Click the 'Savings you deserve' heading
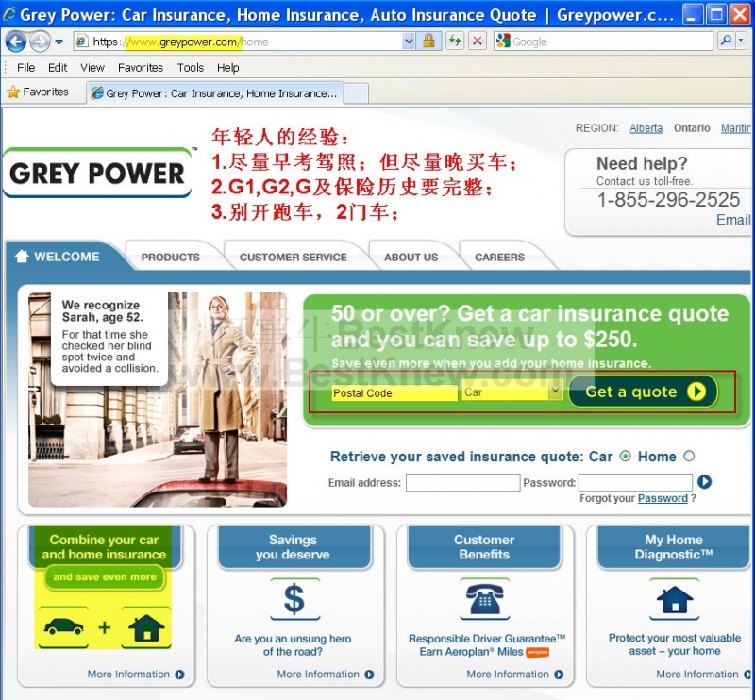 (293, 547)
